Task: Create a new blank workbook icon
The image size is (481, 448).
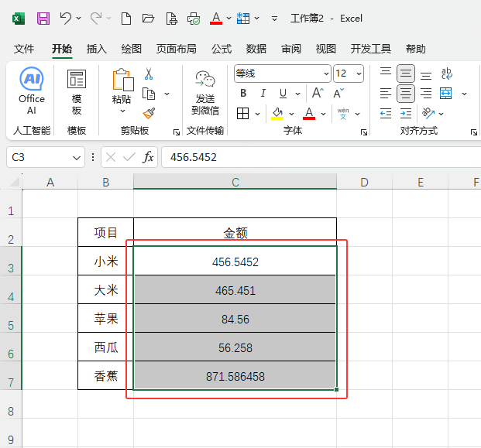Action: [x=126, y=19]
